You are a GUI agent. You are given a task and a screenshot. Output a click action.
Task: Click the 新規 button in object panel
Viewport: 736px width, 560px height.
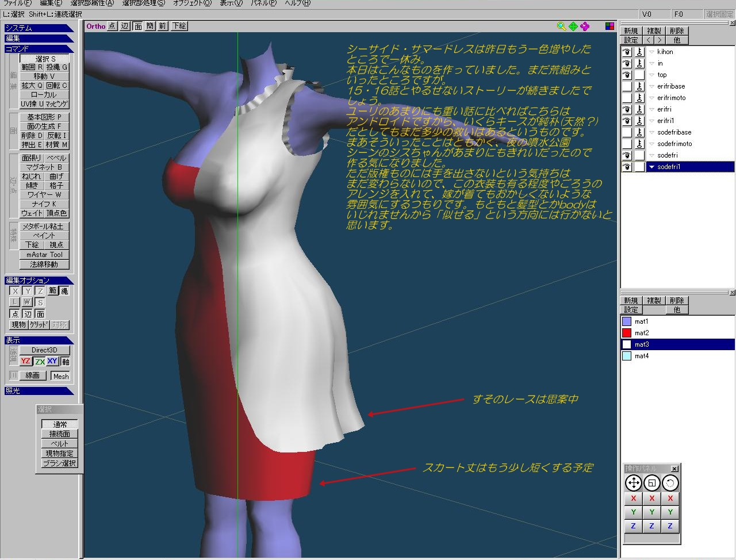[x=631, y=31]
